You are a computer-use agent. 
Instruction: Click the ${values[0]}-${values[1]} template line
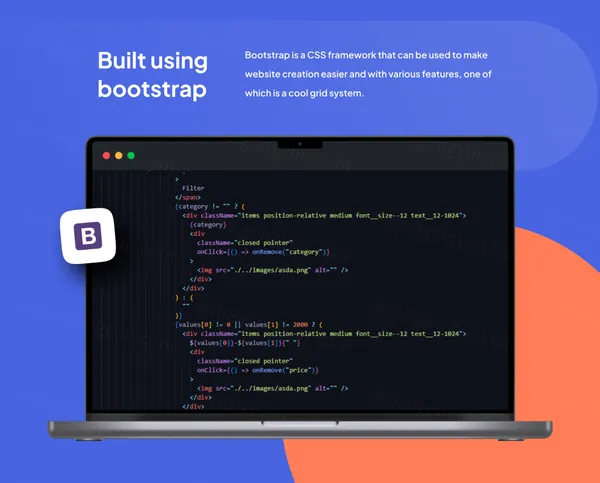point(238,342)
